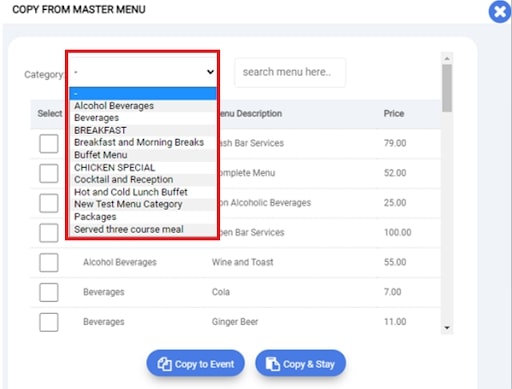Click the Ginger Beer menu description
The height and width of the screenshot is (389, 512).
tap(235, 322)
